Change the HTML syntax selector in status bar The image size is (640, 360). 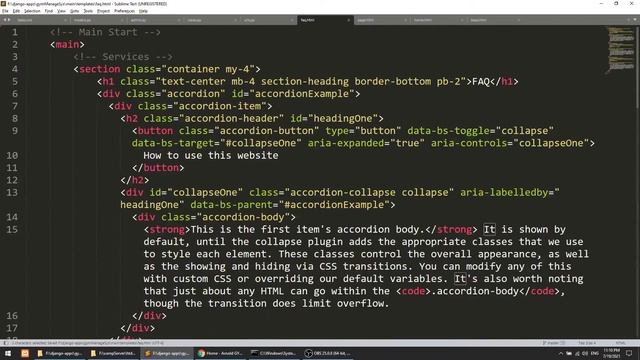click(x=620, y=343)
